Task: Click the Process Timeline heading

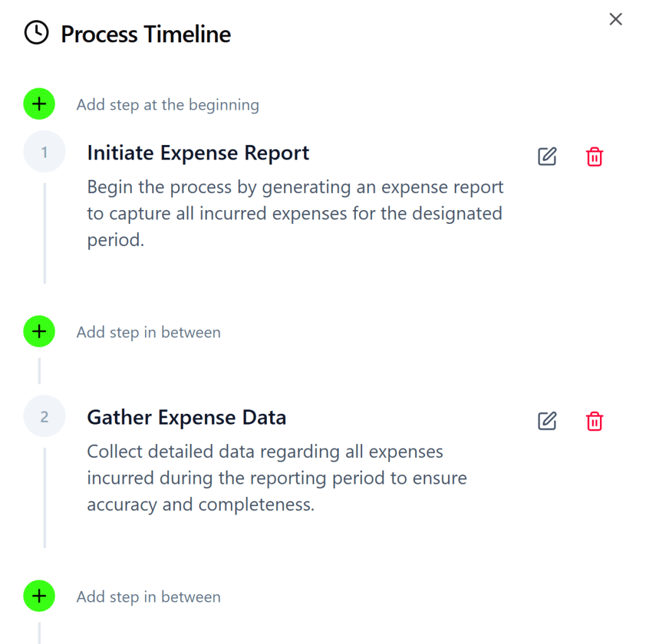Action: [x=146, y=34]
